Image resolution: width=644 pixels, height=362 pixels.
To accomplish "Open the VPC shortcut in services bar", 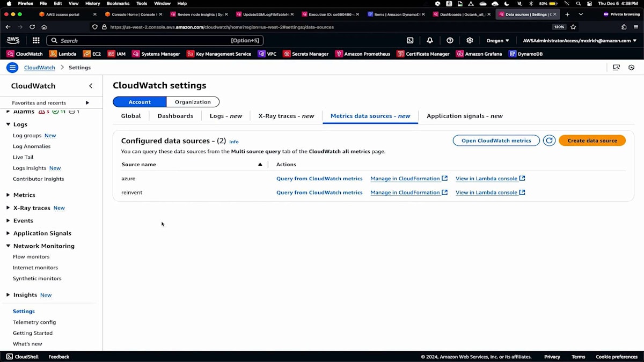I will click(267, 54).
